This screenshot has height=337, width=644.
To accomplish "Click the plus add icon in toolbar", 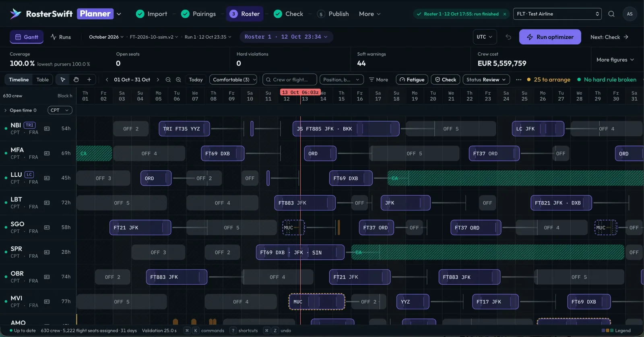I will click(89, 80).
